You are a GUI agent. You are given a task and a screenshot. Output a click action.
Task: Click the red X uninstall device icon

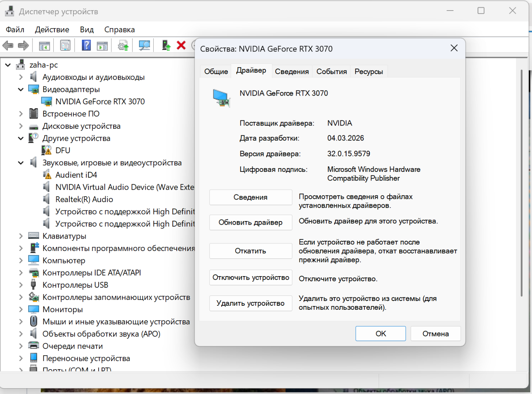(x=181, y=45)
